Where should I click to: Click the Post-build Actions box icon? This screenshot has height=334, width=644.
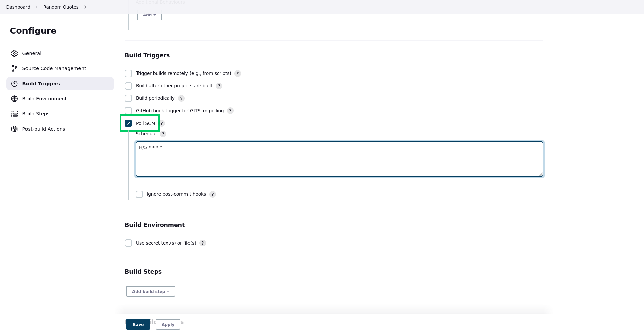tap(14, 129)
